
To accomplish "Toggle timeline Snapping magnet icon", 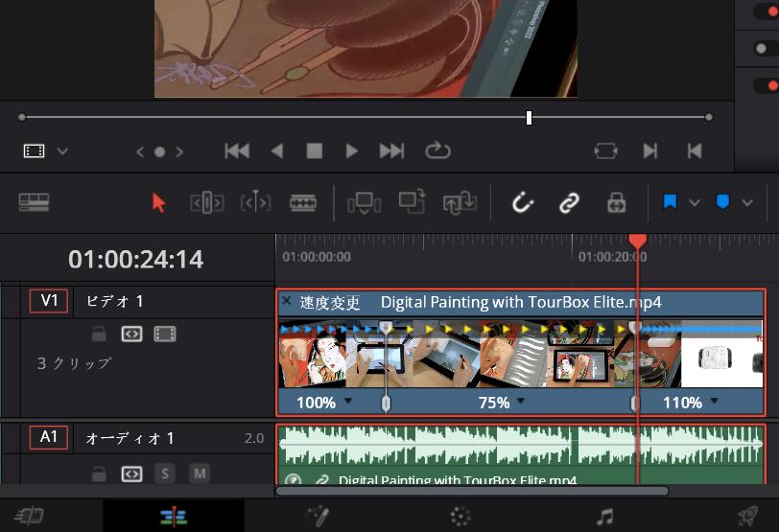I will click(x=522, y=202).
